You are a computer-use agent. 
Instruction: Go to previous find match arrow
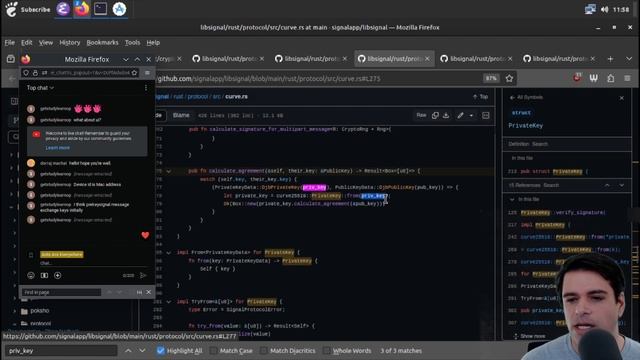pos(128,351)
